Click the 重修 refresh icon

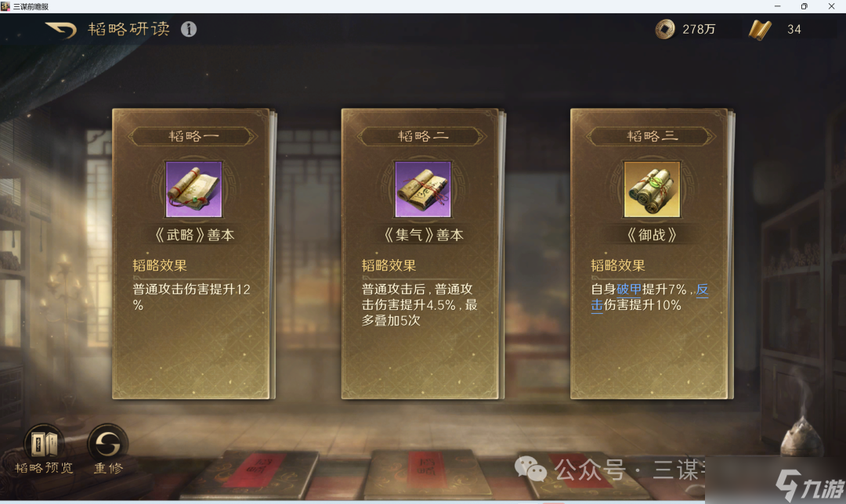tap(108, 445)
